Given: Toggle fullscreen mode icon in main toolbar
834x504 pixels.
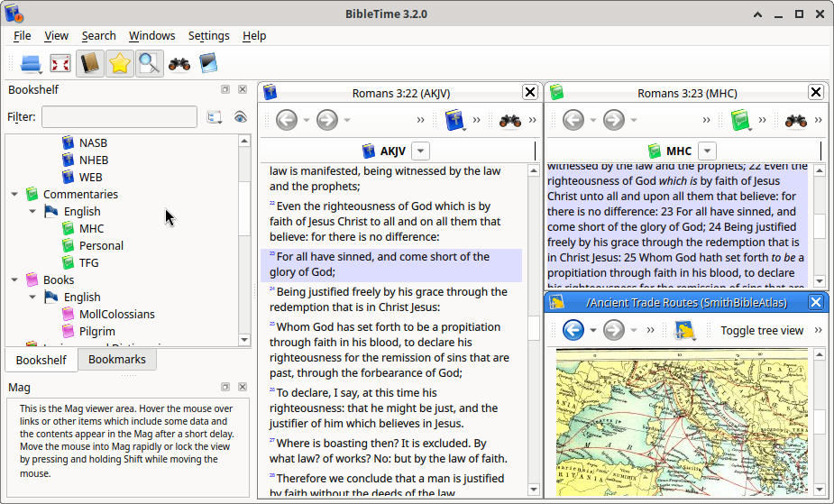Looking at the screenshot, I should (60, 64).
